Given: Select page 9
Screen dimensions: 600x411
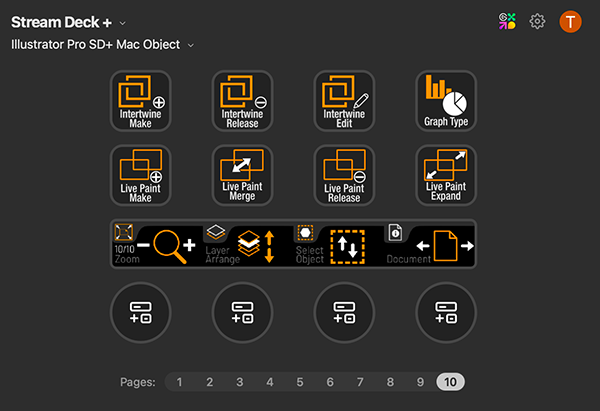Looking at the screenshot, I should [420, 382].
